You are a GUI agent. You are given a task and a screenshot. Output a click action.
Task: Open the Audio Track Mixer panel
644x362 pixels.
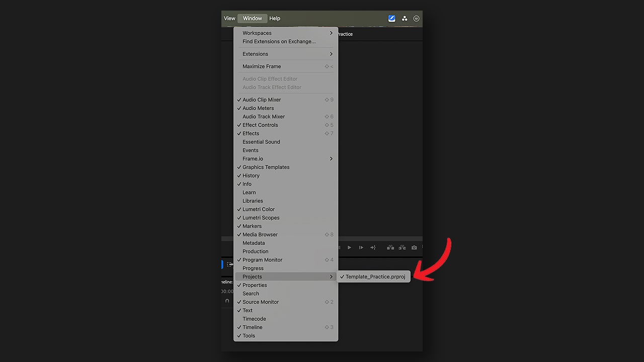point(286,117)
